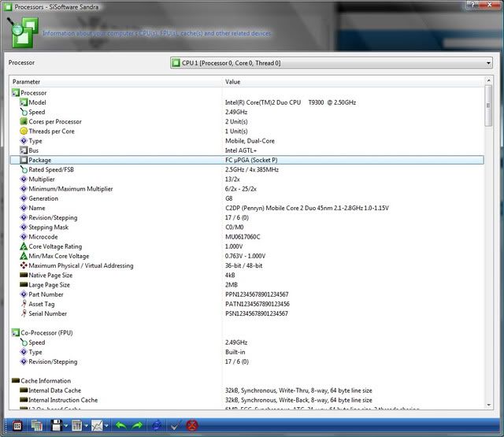Click the options icon in bottom toolbar
Image resolution: width=504 pixels, height=437 pixels.
pyautogui.click(x=17, y=426)
